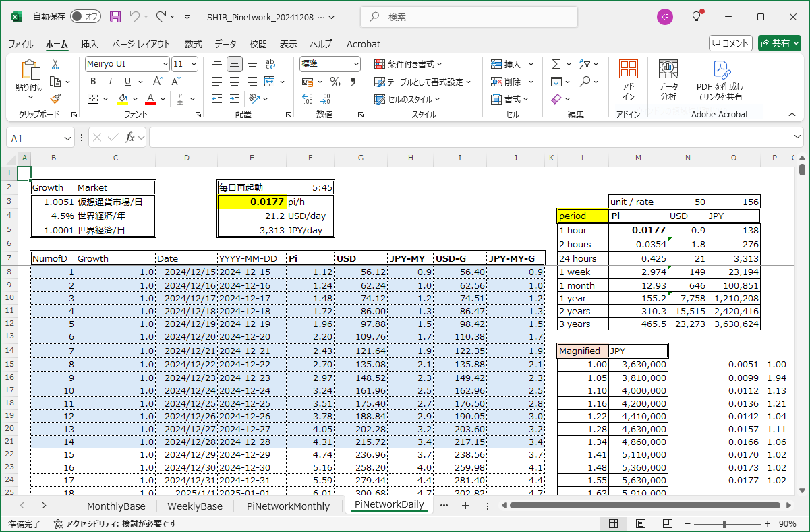The width and height of the screenshot is (810, 532).
Task: Open the ファイル tab
Action: point(21,44)
